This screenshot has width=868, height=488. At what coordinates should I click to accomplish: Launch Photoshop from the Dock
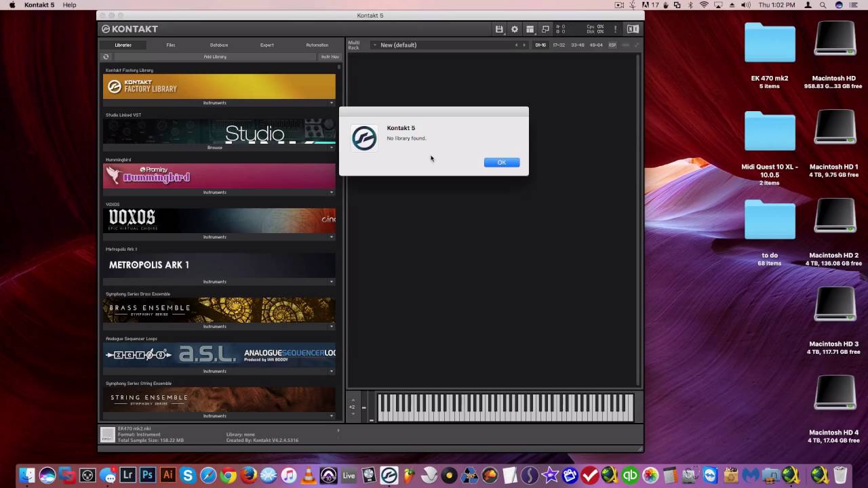(x=147, y=475)
